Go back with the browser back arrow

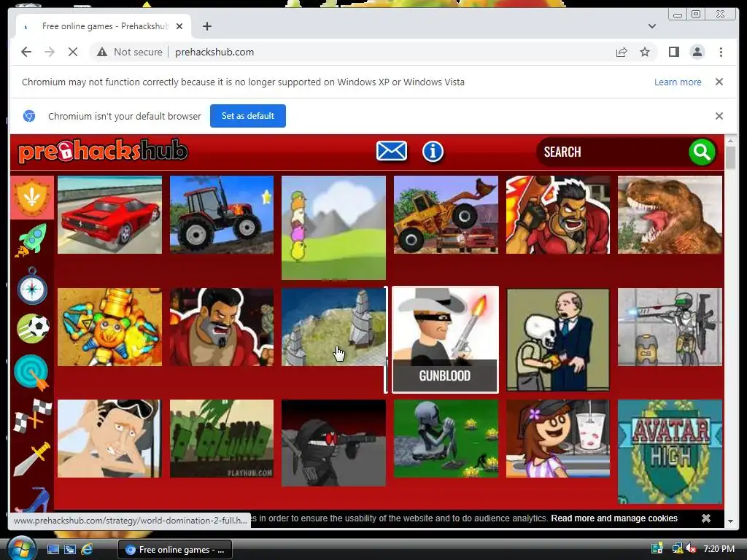click(26, 52)
